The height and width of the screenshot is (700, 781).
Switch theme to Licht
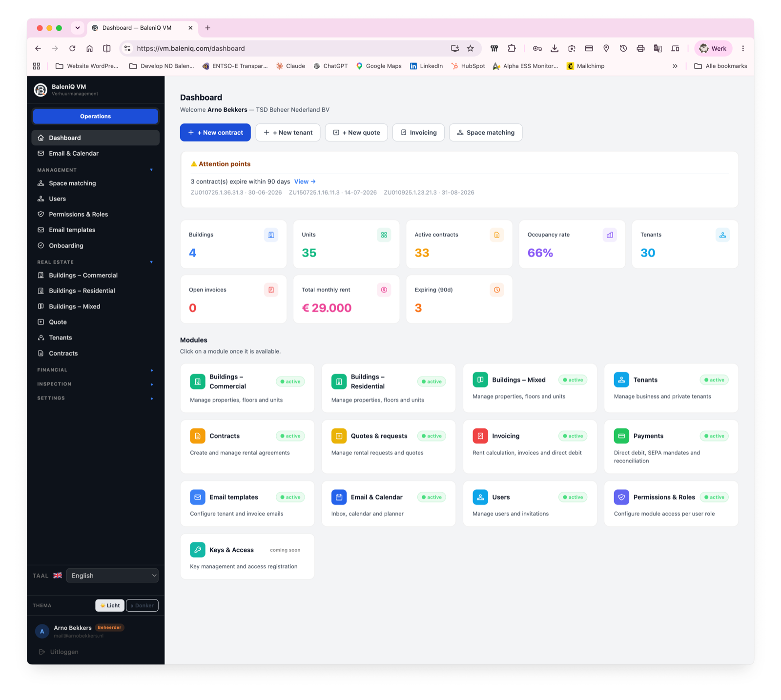[x=110, y=605]
